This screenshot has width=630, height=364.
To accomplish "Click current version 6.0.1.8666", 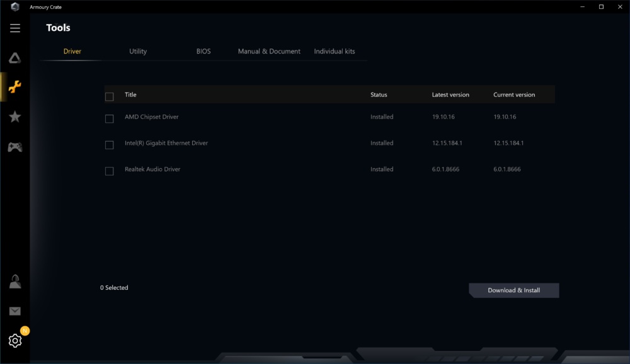I will click(507, 169).
